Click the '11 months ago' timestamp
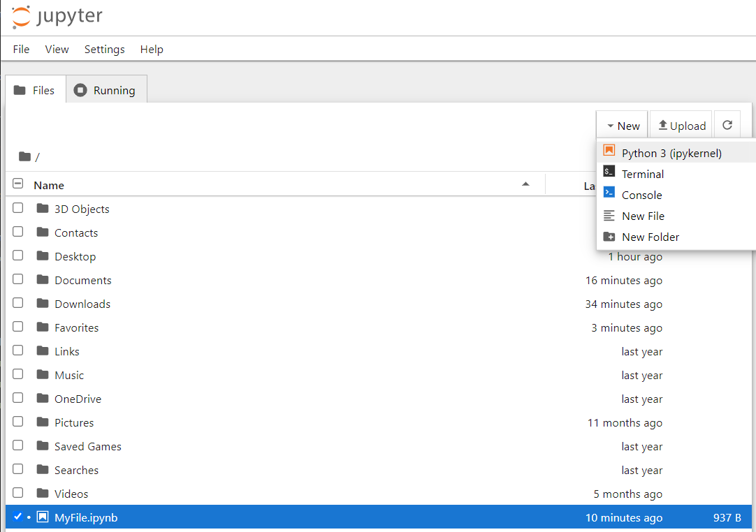This screenshot has width=756, height=532. click(625, 422)
